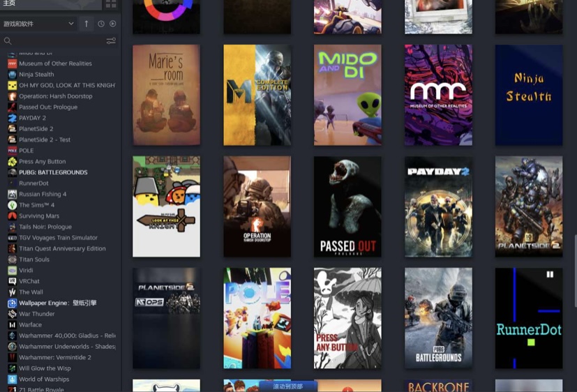Click the Wallpaper Engine list icon
The image size is (577, 392).
pos(12,303)
